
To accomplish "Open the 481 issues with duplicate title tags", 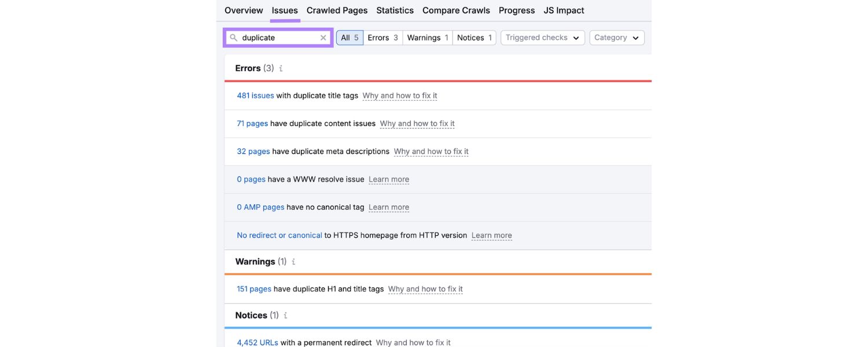I will [x=255, y=95].
